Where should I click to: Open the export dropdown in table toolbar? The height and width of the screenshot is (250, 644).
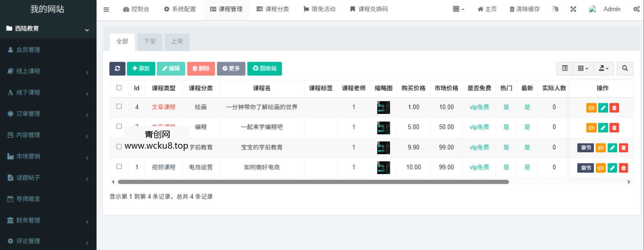(604, 68)
